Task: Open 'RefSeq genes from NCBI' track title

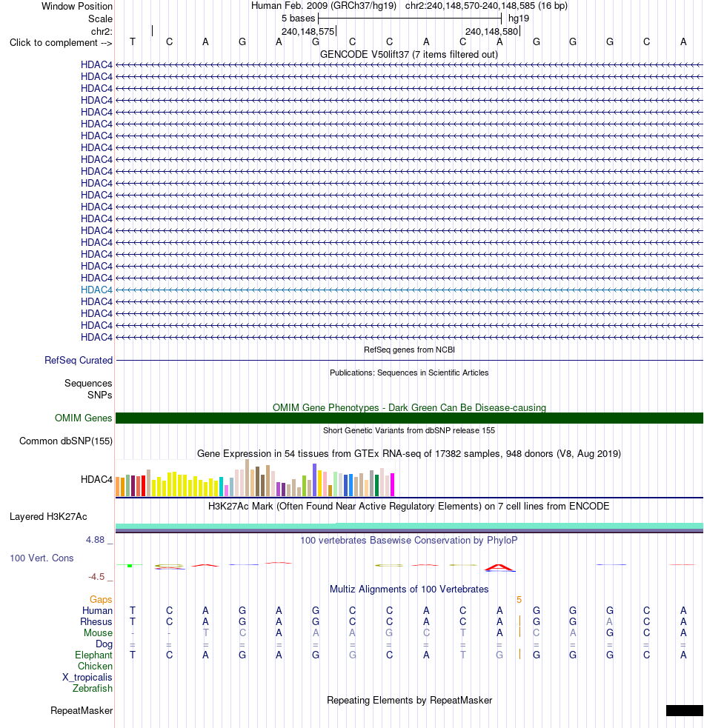Action: coord(409,350)
